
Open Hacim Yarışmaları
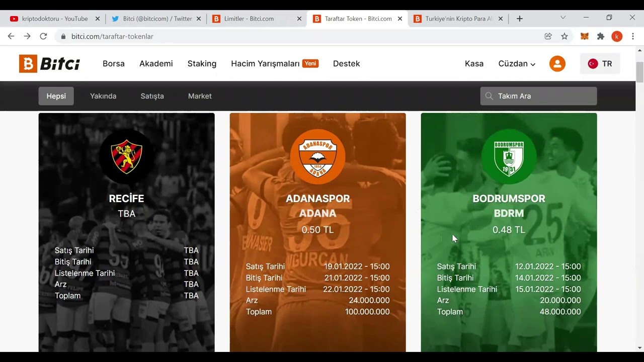pyautogui.click(x=275, y=64)
